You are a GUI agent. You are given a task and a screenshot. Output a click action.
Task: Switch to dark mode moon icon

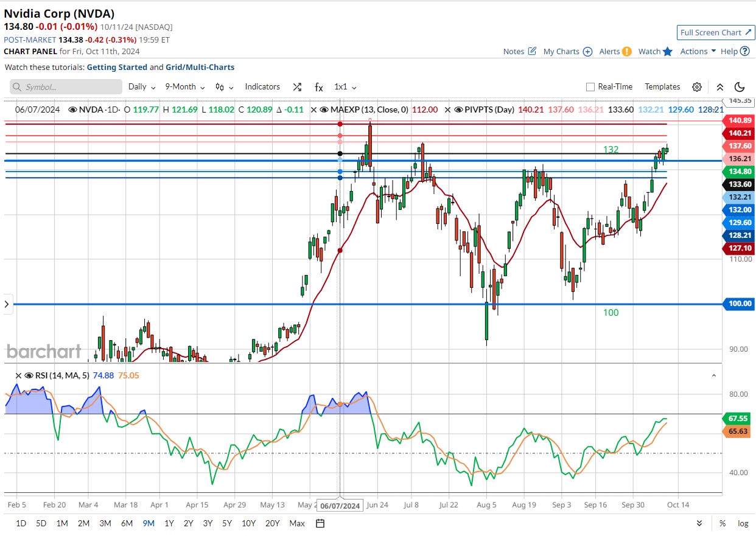click(740, 87)
